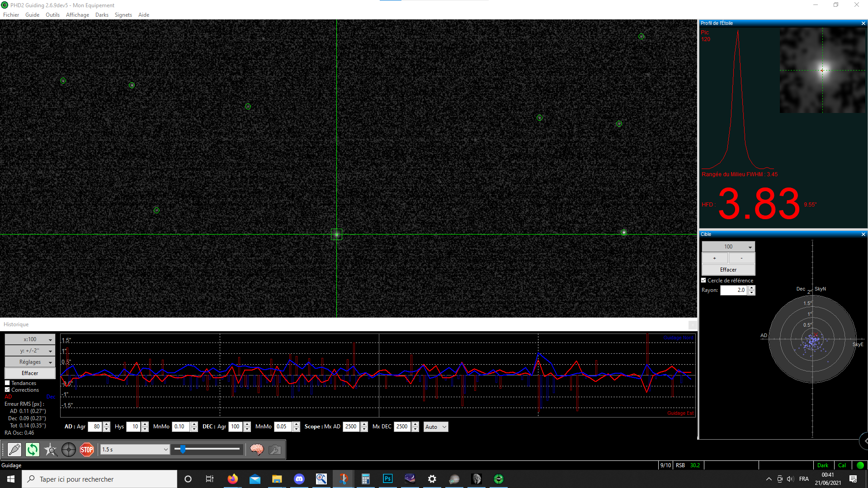Stop guiding with the red STOP icon

pyautogui.click(x=87, y=450)
